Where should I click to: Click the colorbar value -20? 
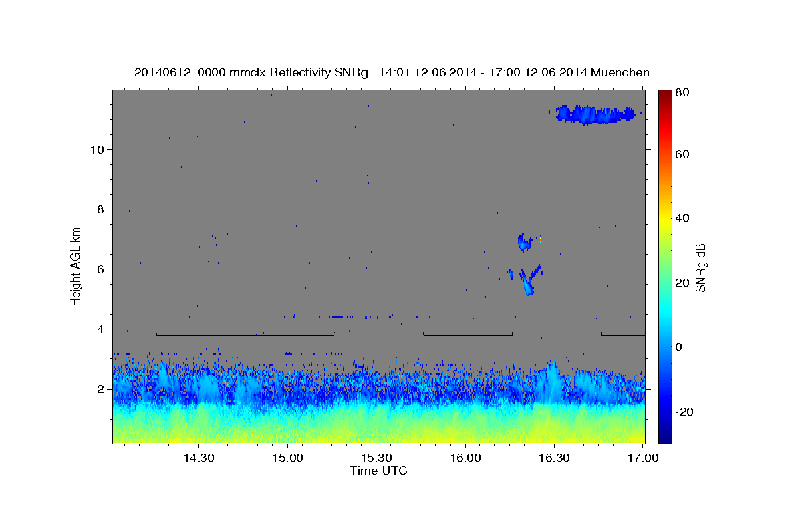[686, 412]
